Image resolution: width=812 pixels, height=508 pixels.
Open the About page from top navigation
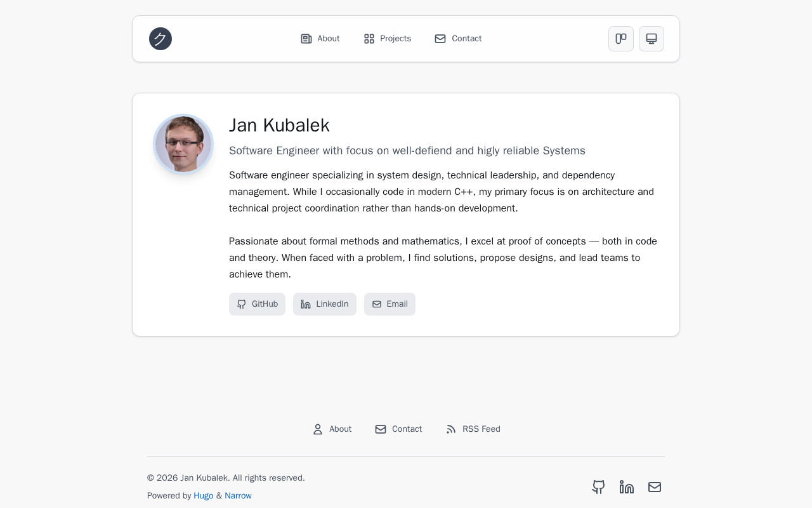point(320,39)
